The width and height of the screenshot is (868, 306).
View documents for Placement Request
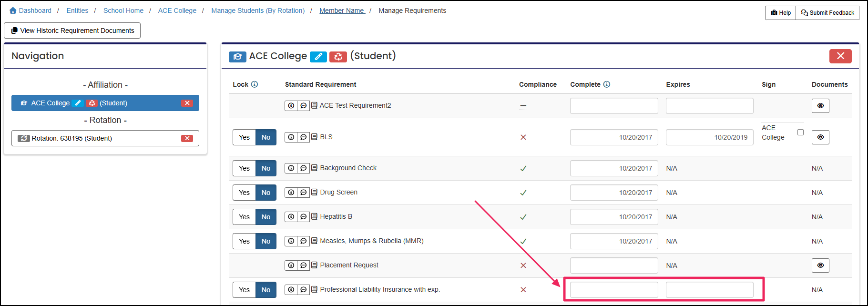(820, 265)
